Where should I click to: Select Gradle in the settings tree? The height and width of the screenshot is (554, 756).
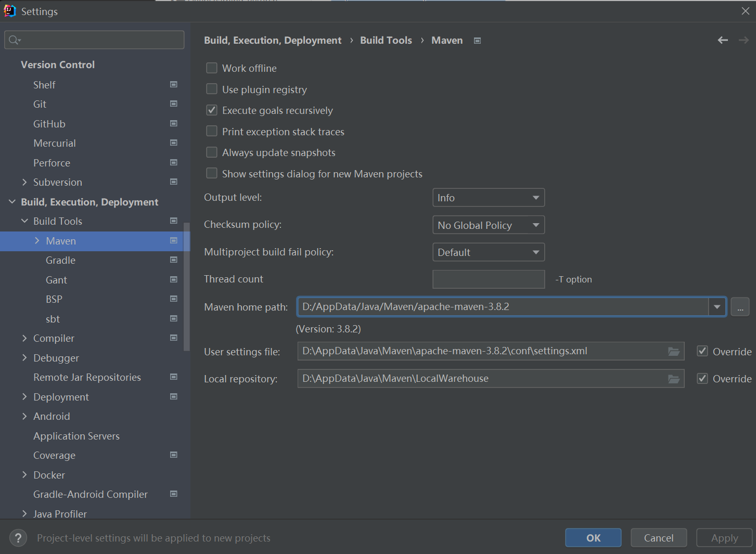[60, 260]
